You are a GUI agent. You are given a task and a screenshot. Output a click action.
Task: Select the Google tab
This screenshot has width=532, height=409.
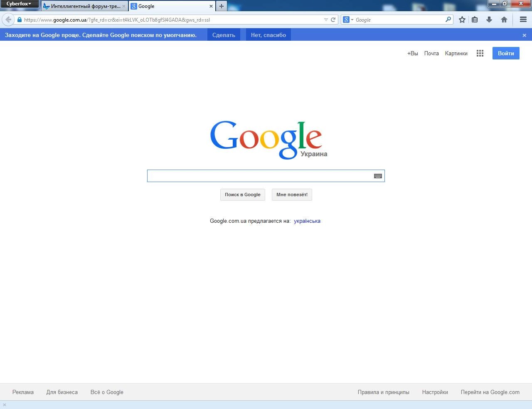click(x=172, y=6)
